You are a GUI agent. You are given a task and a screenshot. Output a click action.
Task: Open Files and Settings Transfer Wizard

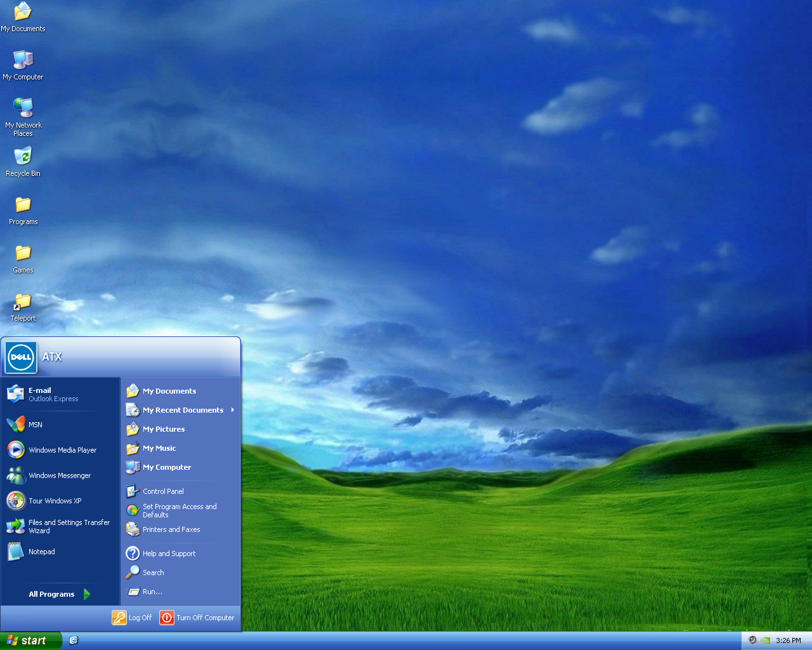pyautogui.click(x=60, y=526)
